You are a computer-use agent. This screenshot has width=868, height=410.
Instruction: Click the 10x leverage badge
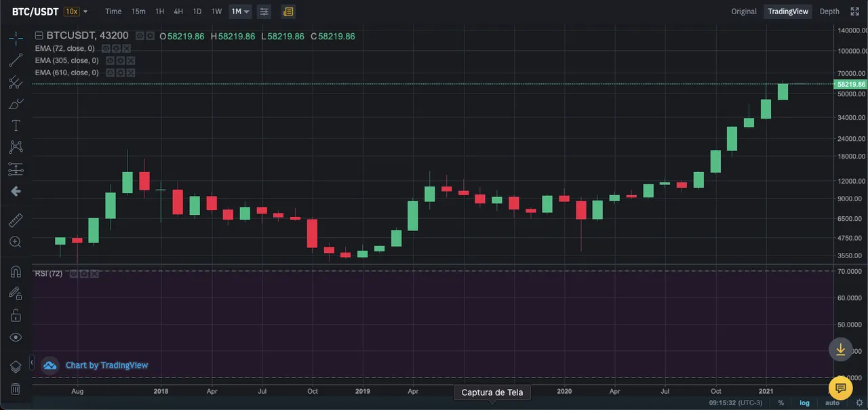pyautogui.click(x=71, y=12)
